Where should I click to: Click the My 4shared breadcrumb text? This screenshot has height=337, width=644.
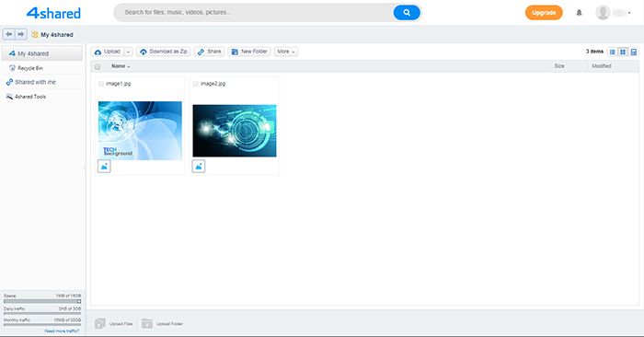click(x=57, y=35)
